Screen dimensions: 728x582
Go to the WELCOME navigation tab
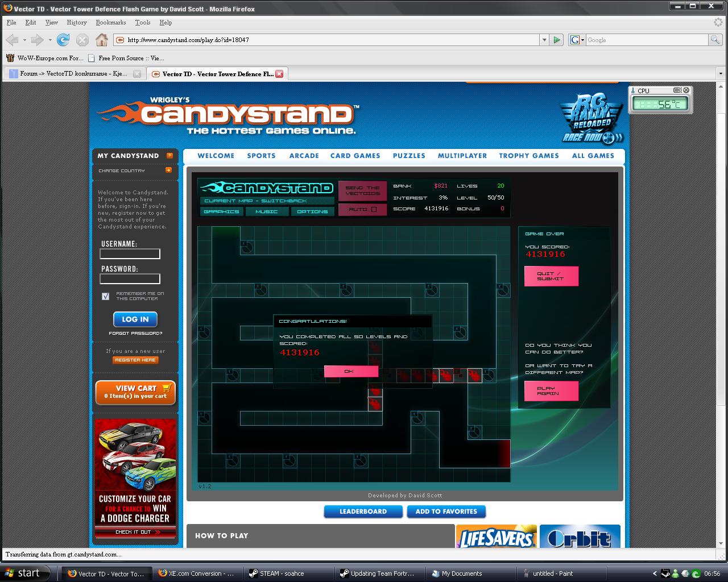(216, 156)
